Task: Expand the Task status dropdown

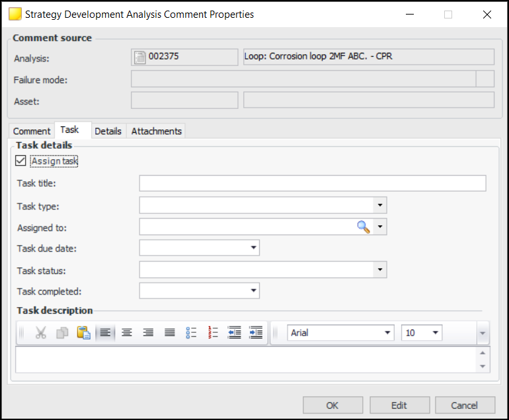Action: 379,269
